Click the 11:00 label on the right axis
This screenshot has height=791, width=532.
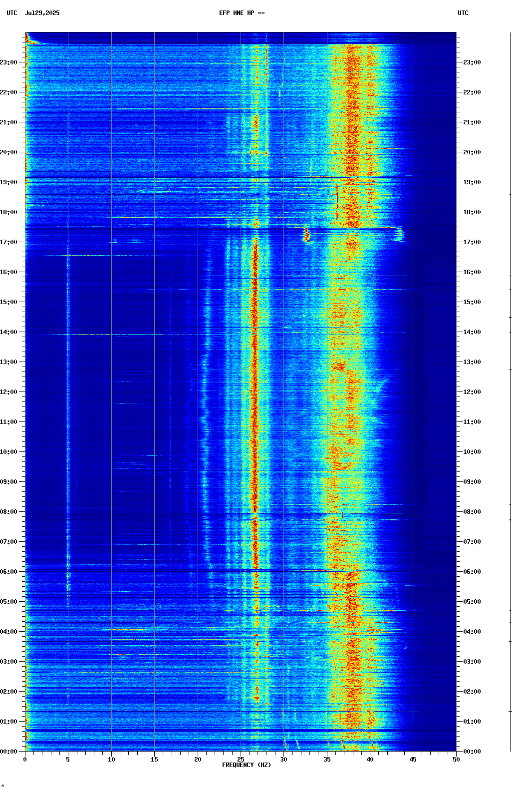tap(472, 422)
